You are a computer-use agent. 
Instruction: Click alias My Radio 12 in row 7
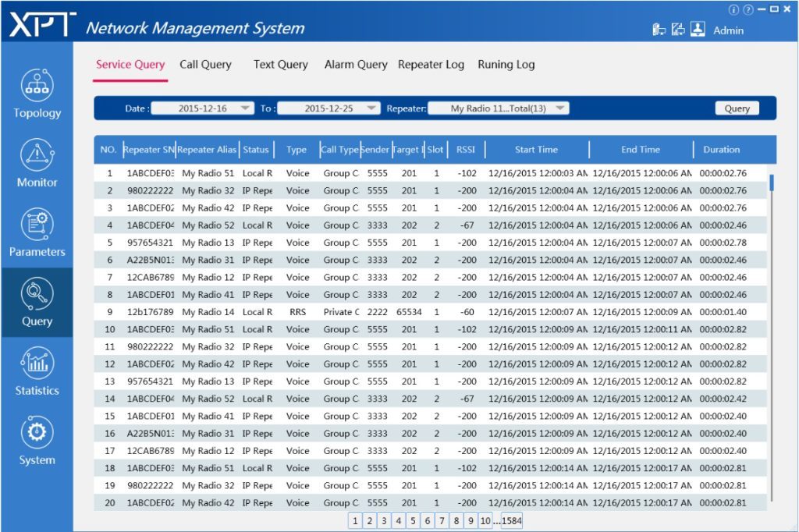(x=208, y=277)
